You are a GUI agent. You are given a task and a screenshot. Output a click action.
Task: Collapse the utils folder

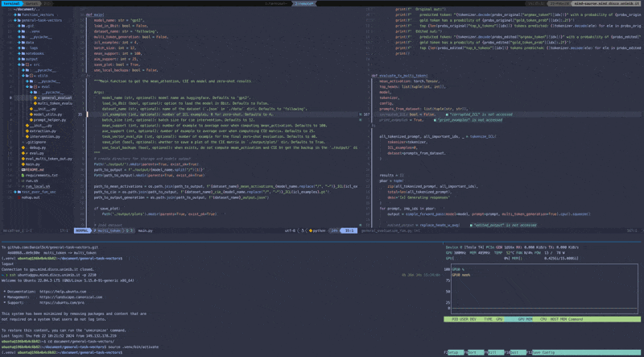coord(23,76)
